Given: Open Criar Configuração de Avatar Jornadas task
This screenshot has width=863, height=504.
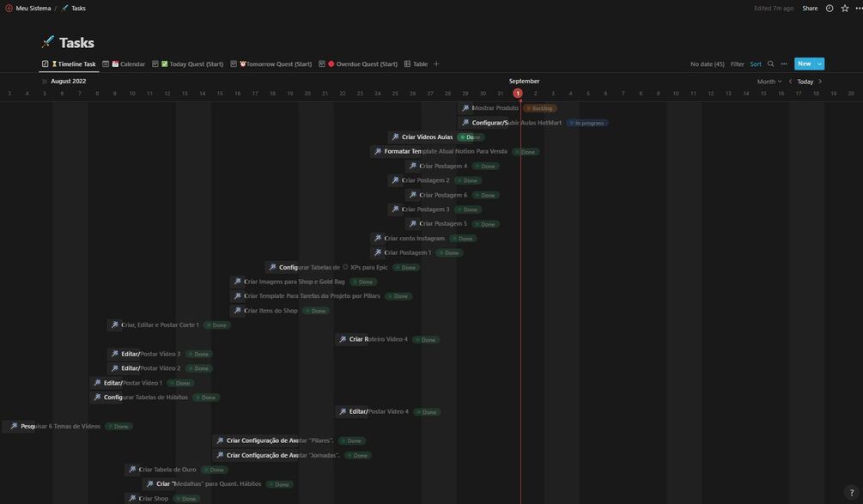Looking at the screenshot, I should coord(283,455).
